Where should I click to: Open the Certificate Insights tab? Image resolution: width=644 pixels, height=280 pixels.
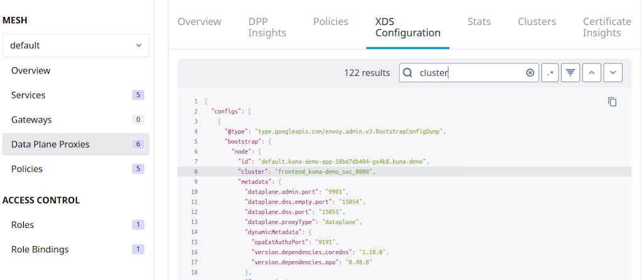[606, 27]
